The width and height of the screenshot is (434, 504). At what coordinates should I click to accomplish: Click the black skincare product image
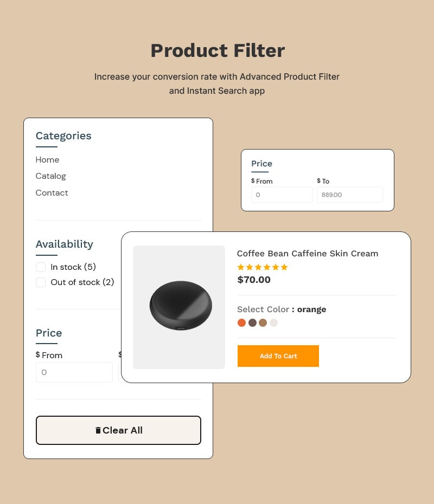point(179,306)
